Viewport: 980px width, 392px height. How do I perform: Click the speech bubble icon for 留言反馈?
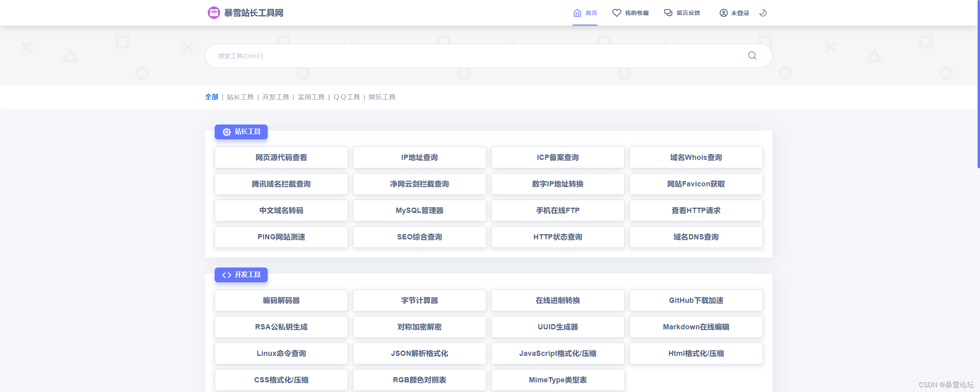coord(668,12)
